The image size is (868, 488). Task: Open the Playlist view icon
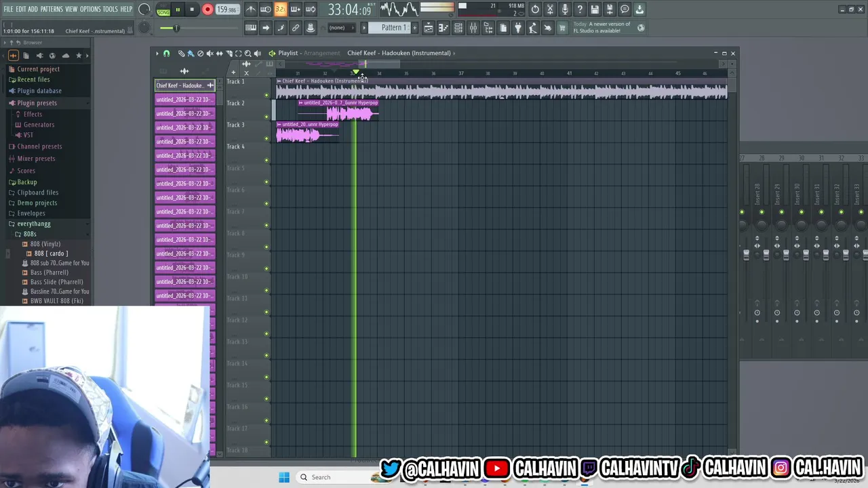pos(429,28)
